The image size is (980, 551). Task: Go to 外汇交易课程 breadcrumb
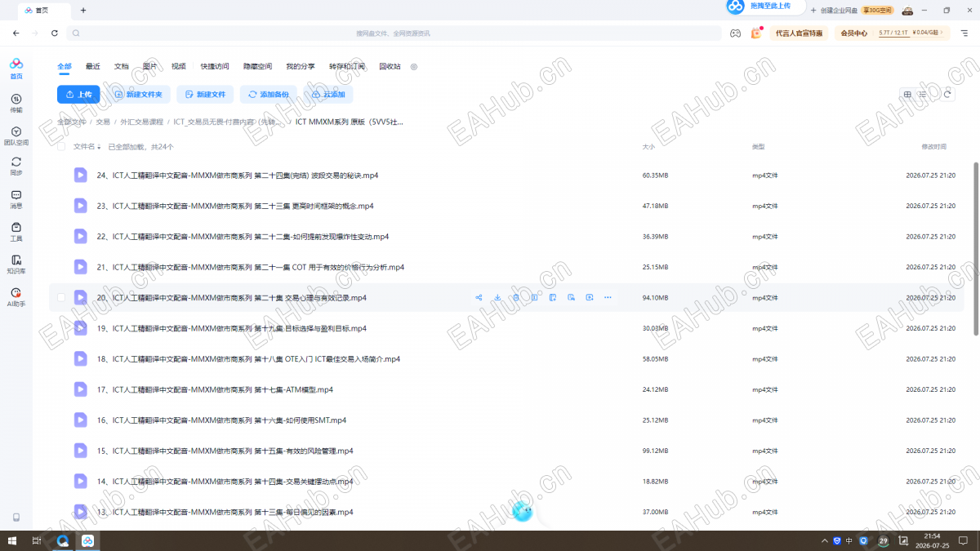click(142, 122)
